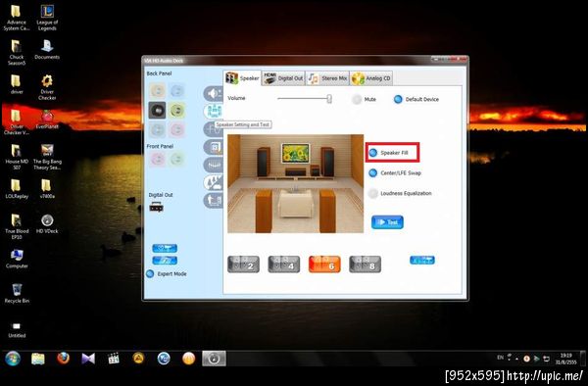
Task: Open the equalizer waveform side icon
Action: coord(214,129)
